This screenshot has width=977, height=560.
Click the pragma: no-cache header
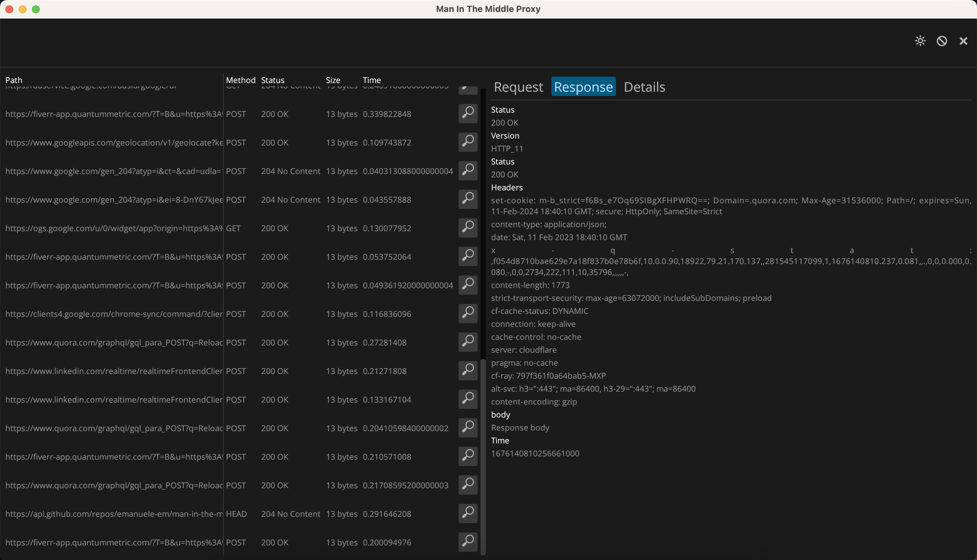pyautogui.click(x=524, y=363)
